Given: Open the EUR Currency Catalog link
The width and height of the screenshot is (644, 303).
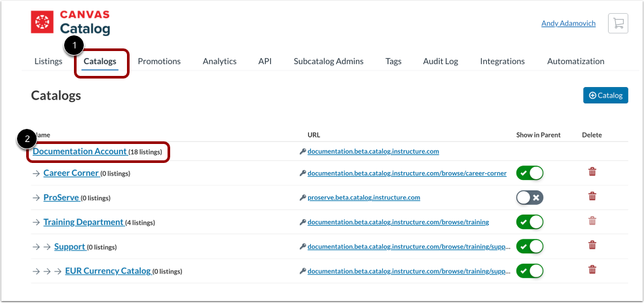Looking at the screenshot, I should [x=108, y=271].
